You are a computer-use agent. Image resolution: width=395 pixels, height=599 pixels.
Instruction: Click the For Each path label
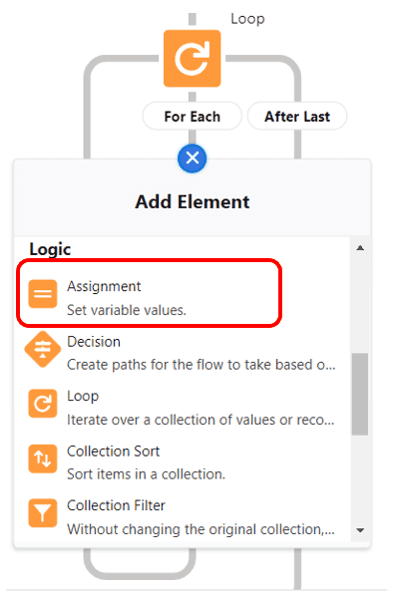[x=192, y=116]
